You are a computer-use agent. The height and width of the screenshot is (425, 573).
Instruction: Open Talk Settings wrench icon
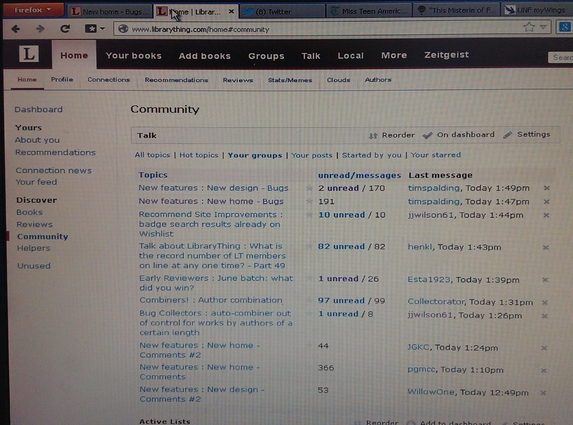pyautogui.click(x=507, y=135)
